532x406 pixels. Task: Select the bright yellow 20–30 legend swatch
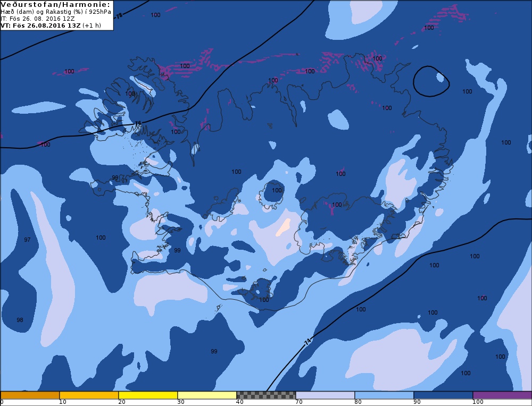[x=148, y=395]
